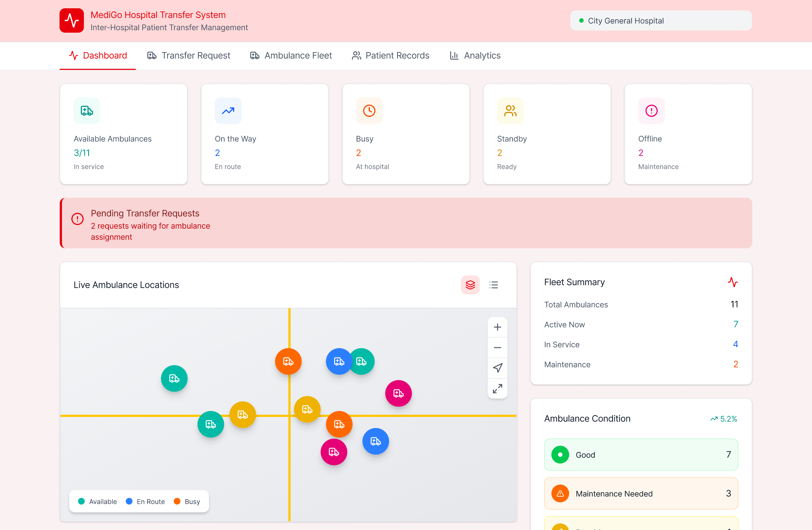Click the Pending Transfer Requests alert icon
812x530 pixels.
coord(77,219)
